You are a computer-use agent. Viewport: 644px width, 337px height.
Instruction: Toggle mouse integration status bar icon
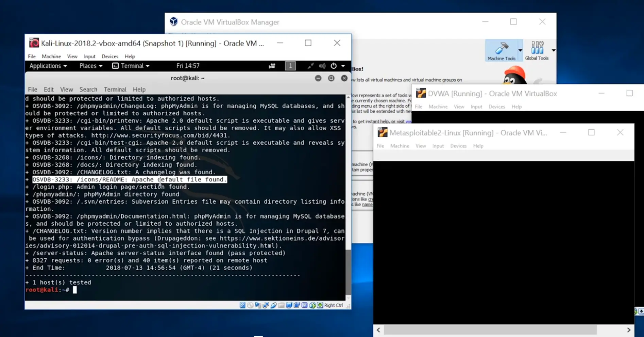click(x=312, y=305)
